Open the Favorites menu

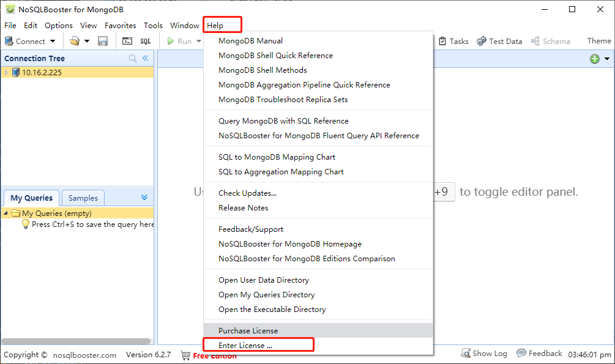(x=121, y=26)
